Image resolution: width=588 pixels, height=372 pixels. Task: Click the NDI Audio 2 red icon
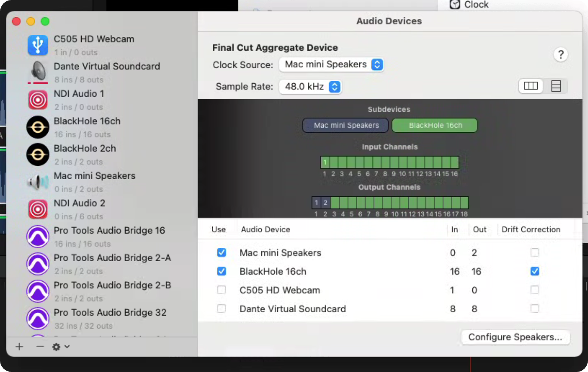coord(38,209)
